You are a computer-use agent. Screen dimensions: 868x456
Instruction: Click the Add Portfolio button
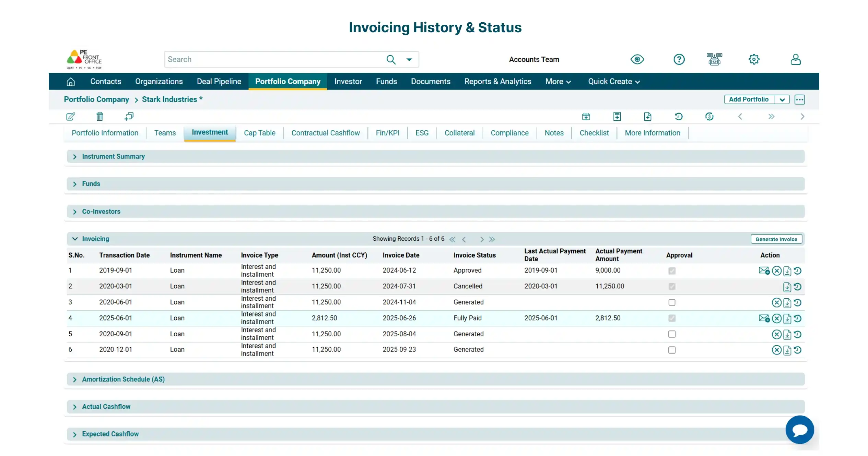point(749,99)
